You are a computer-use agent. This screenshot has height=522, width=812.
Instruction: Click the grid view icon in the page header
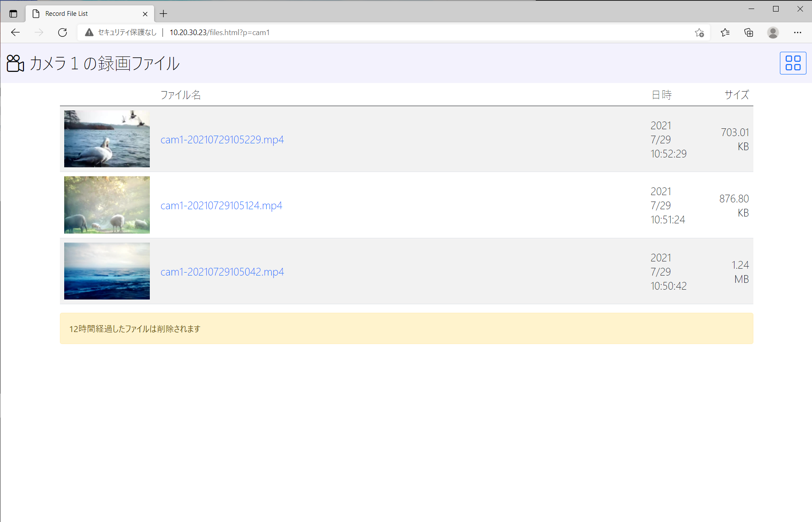click(793, 63)
